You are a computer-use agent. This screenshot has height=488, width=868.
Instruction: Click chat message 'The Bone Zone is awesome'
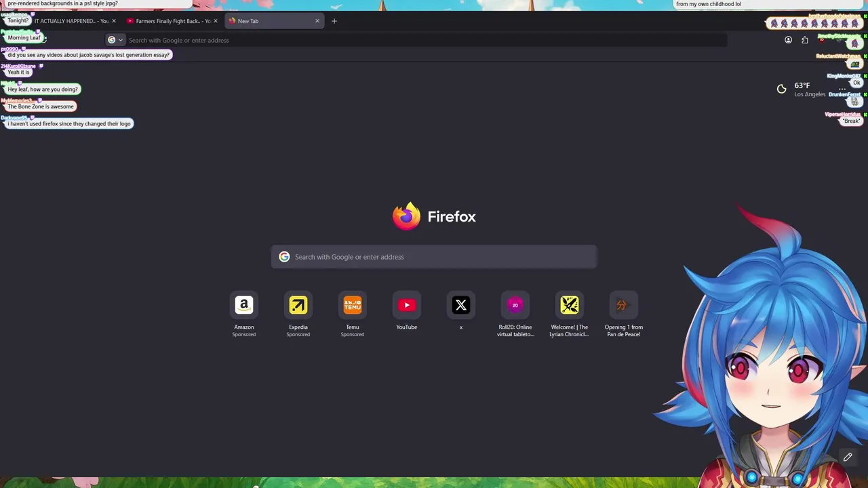point(41,106)
